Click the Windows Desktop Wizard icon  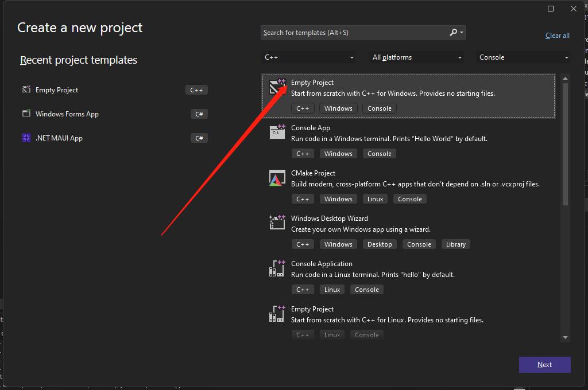pyautogui.click(x=277, y=223)
